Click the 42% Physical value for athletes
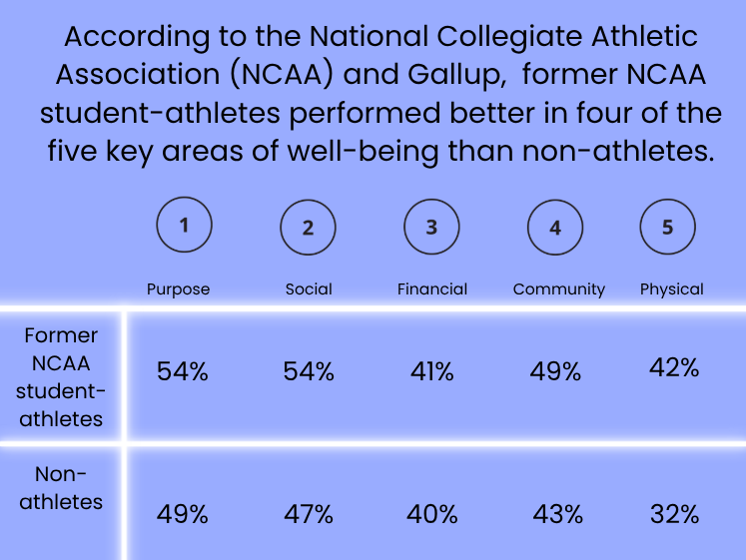The height and width of the screenshot is (560, 746). (675, 367)
